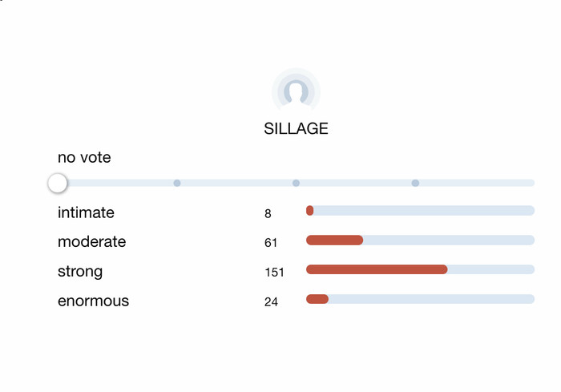Click the 'no vote' label

84,157
